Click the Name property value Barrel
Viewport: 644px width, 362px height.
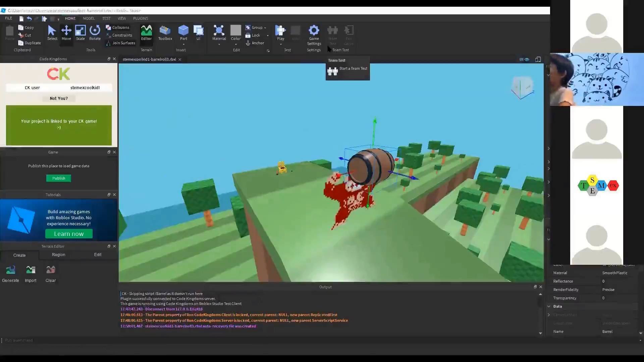pyautogui.click(x=607, y=331)
